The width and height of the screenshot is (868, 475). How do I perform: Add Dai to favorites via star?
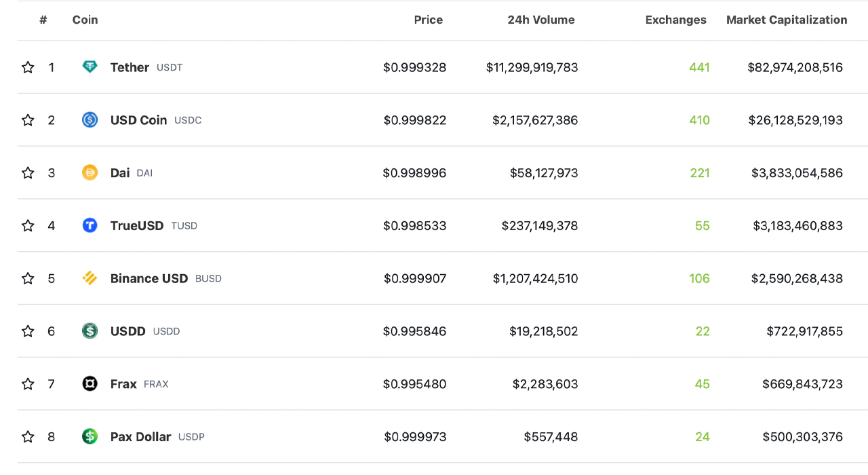[x=28, y=173]
